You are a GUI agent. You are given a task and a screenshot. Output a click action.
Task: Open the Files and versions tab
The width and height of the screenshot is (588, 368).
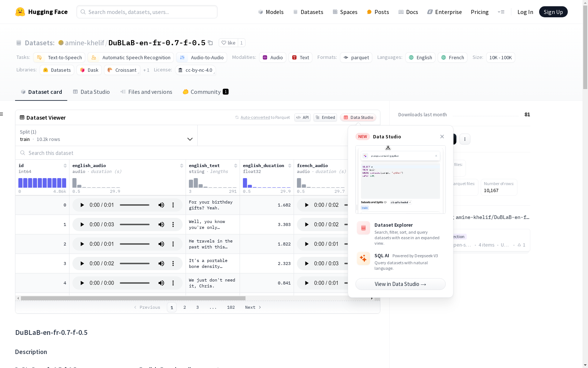click(146, 92)
